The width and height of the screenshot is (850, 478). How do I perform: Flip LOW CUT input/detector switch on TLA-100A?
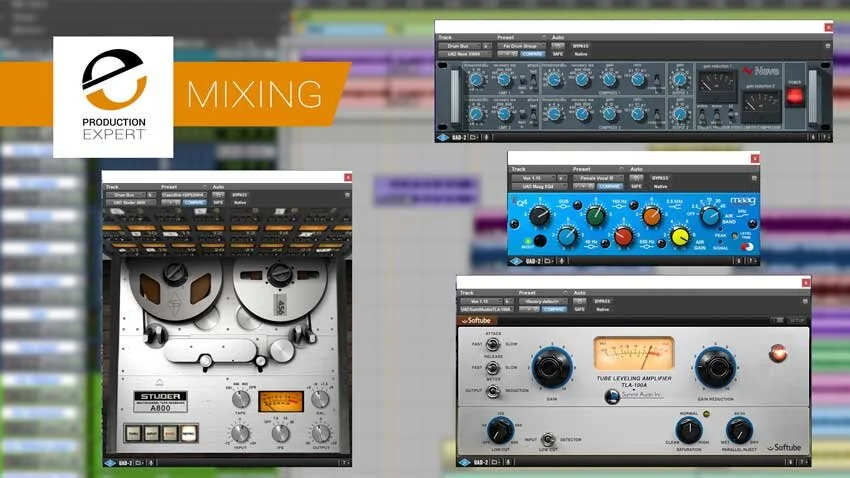point(548,439)
